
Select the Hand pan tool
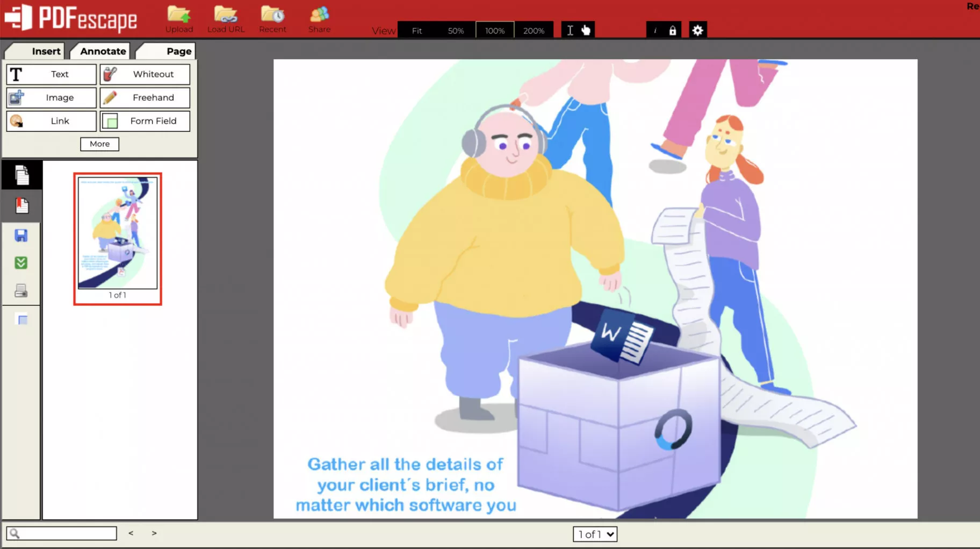(x=586, y=30)
